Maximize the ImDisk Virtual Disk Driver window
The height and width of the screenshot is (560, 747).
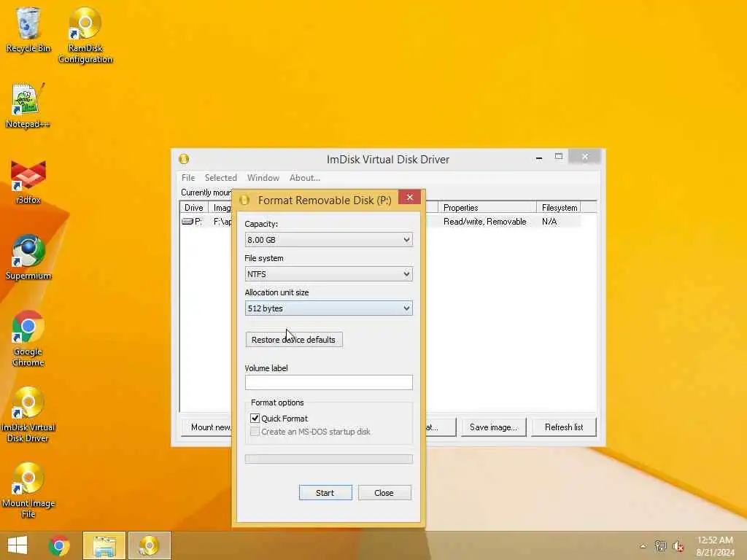[558, 157]
